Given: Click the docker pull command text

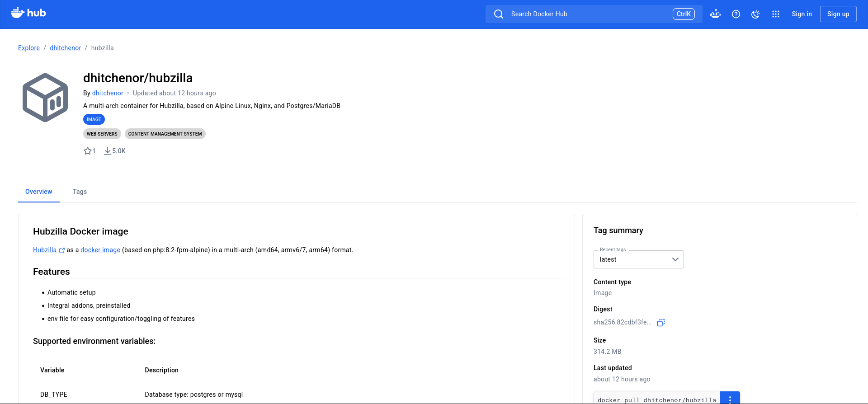Looking at the screenshot, I should [x=657, y=400].
